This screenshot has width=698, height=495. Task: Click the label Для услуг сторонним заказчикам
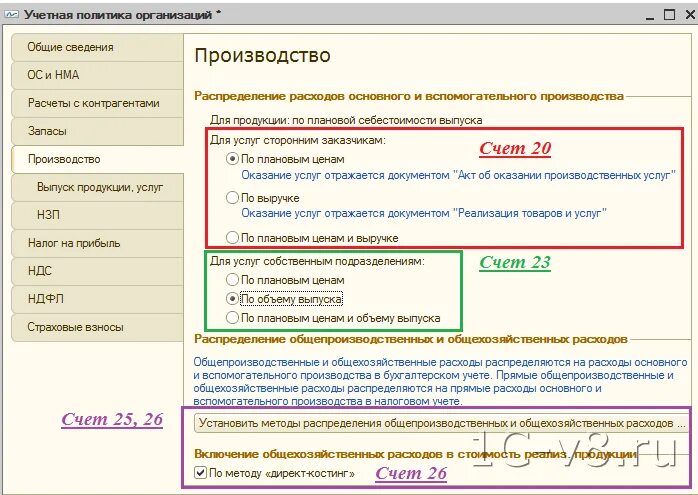click(x=298, y=140)
